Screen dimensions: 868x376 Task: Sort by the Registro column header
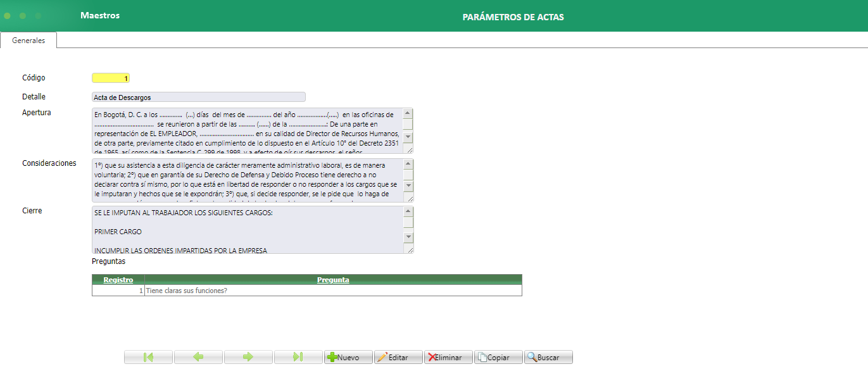(x=117, y=279)
